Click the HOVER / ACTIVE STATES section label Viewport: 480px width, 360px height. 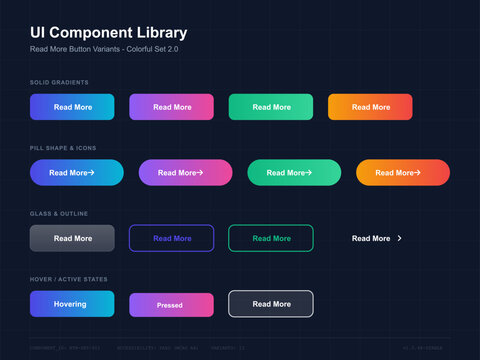pyautogui.click(x=69, y=279)
